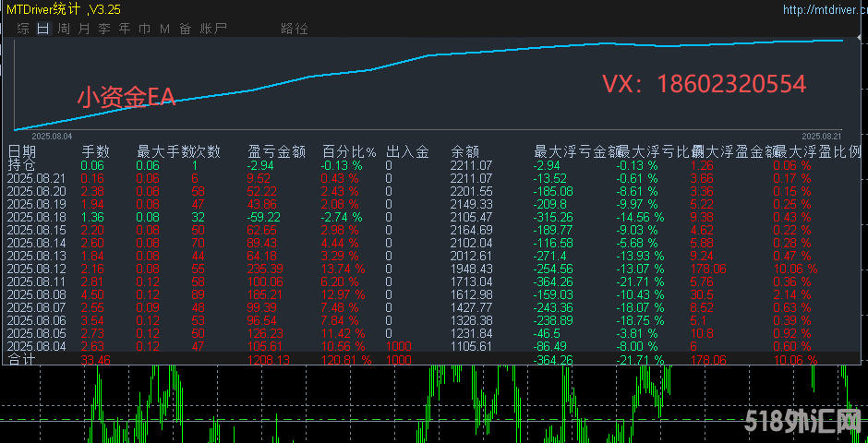This screenshot has width=868, height=443.
Task: Click the 2025.08.21 end date on chart
Action: tap(822, 135)
